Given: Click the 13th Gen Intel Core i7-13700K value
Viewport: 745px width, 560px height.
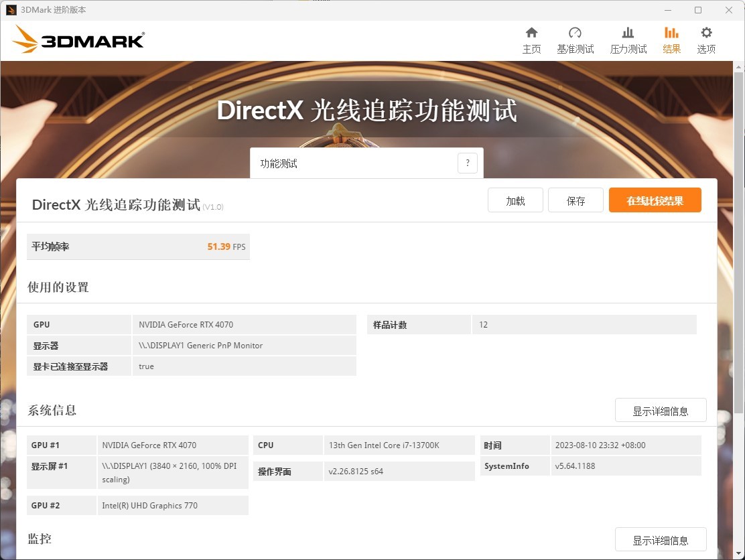Looking at the screenshot, I should click(x=399, y=445).
